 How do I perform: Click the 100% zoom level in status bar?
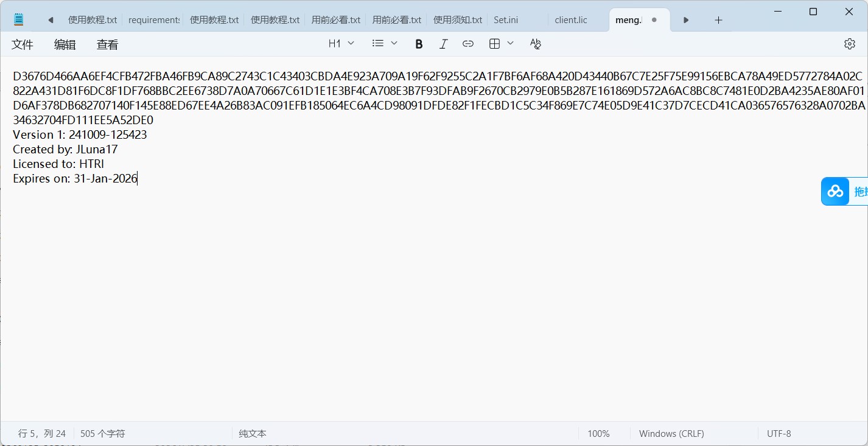point(598,434)
